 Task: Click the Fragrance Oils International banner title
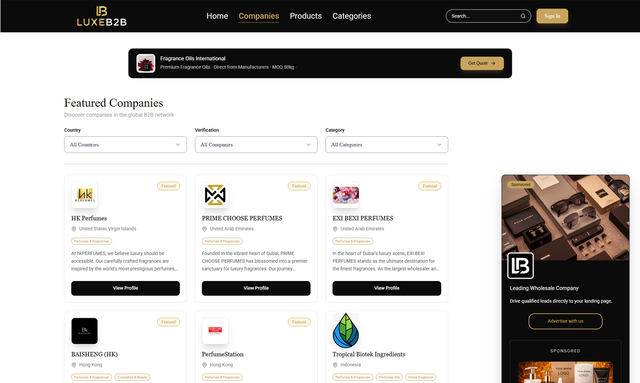[193, 58]
